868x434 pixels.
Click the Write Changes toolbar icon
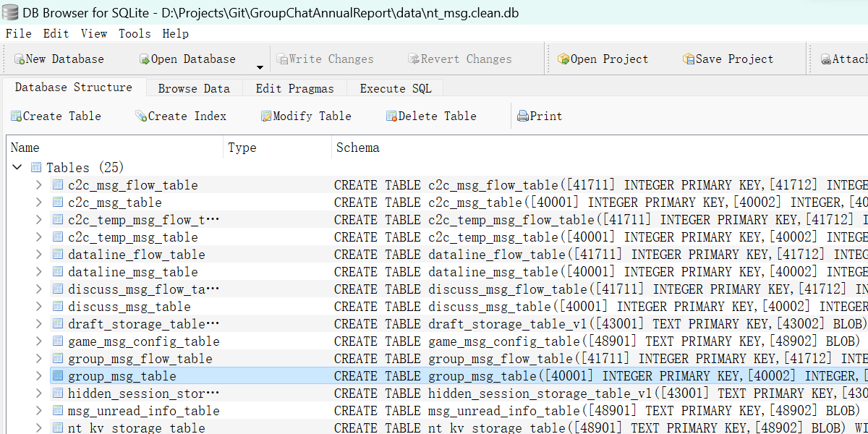(283, 59)
